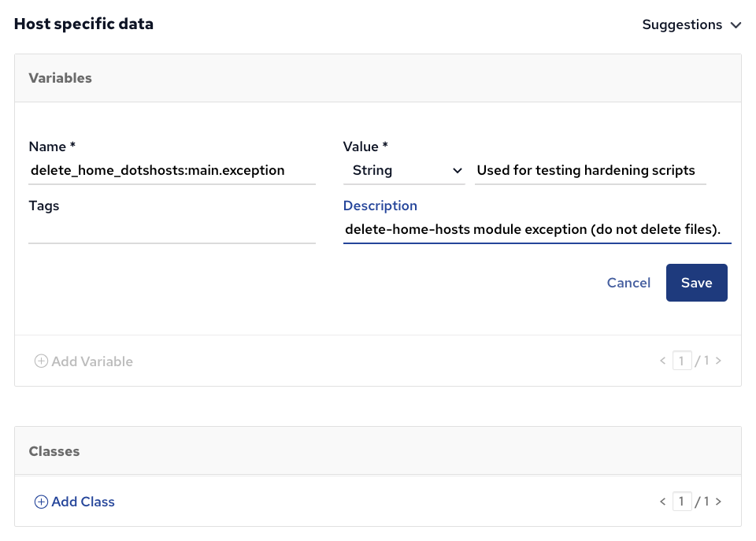Select the Variables page number box
Viewport: 756px width, 541px height.
coord(682,361)
